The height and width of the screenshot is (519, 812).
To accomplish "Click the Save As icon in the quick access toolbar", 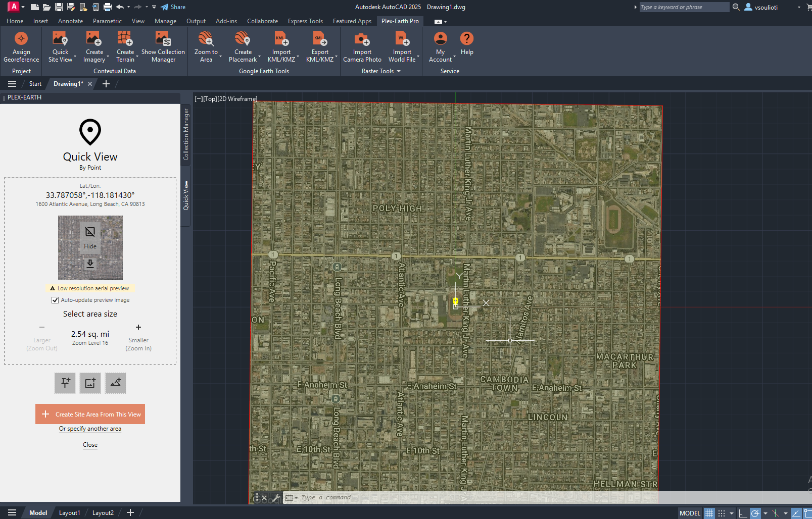I will point(71,7).
